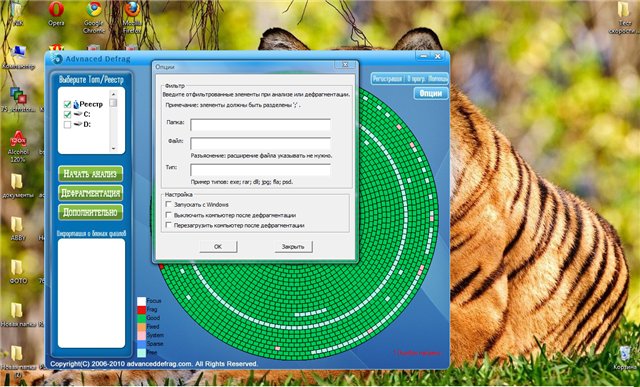Enable the Запускать с Windows checkbox
The width and height of the screenshot is (640, 387).
click(168, 204)
